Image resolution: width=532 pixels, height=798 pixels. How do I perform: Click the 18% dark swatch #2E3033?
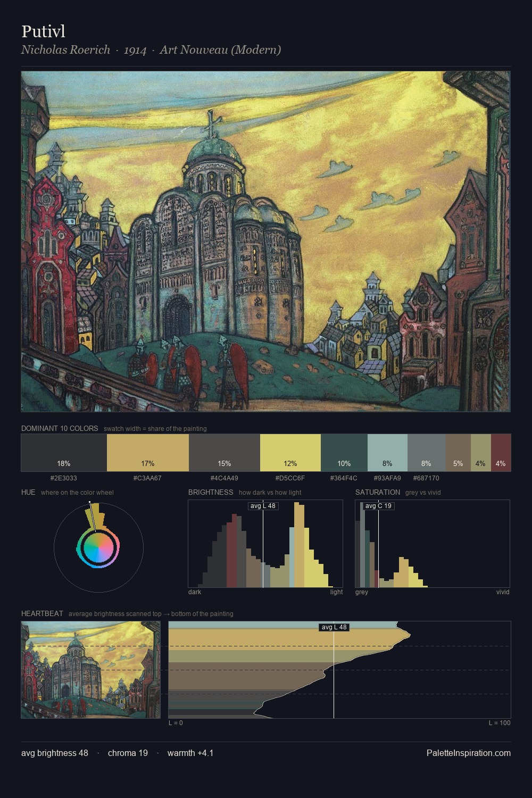coord(64,453)
